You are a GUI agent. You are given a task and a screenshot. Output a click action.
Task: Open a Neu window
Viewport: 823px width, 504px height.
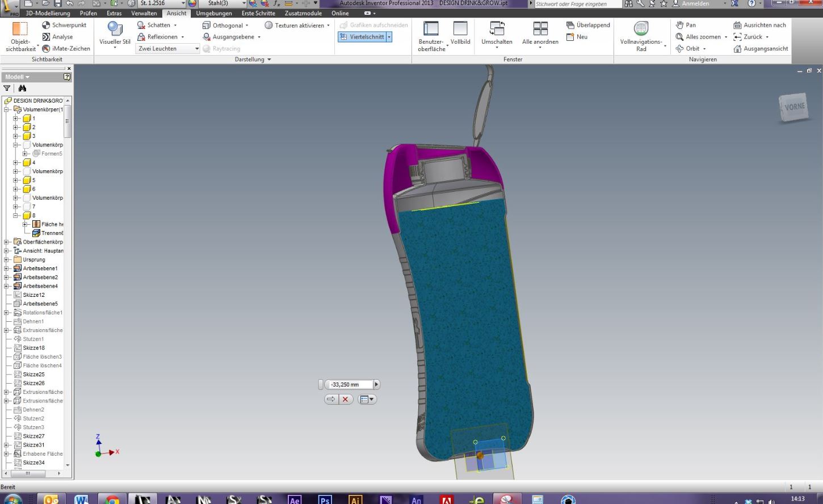tap(577, 37)
